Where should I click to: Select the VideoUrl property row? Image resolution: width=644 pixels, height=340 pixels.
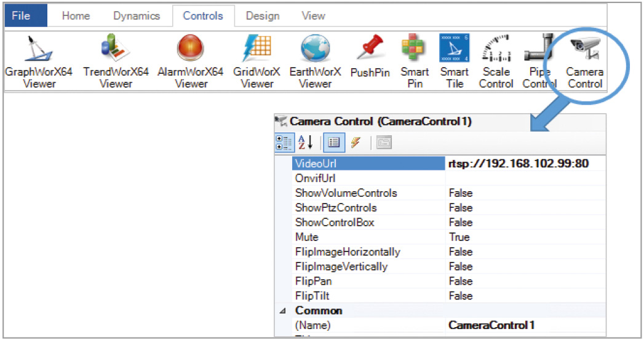click(368, 164)
